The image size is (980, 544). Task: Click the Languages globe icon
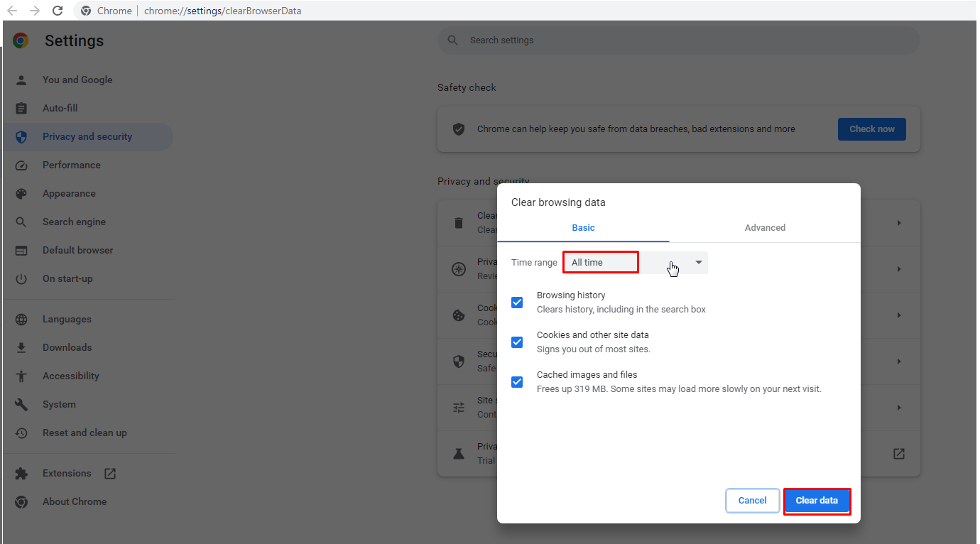21,320
